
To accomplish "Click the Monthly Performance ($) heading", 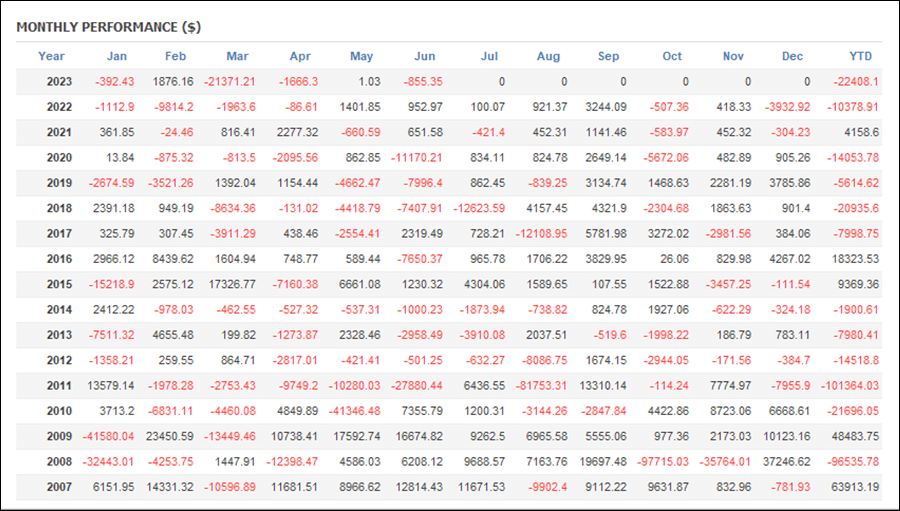I will 108,27.
